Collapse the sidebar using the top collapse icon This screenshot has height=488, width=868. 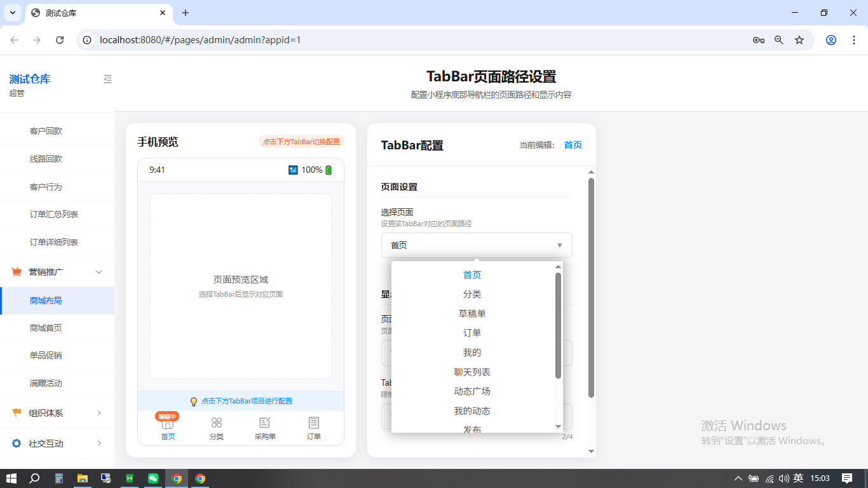click(x=107, y=79)
